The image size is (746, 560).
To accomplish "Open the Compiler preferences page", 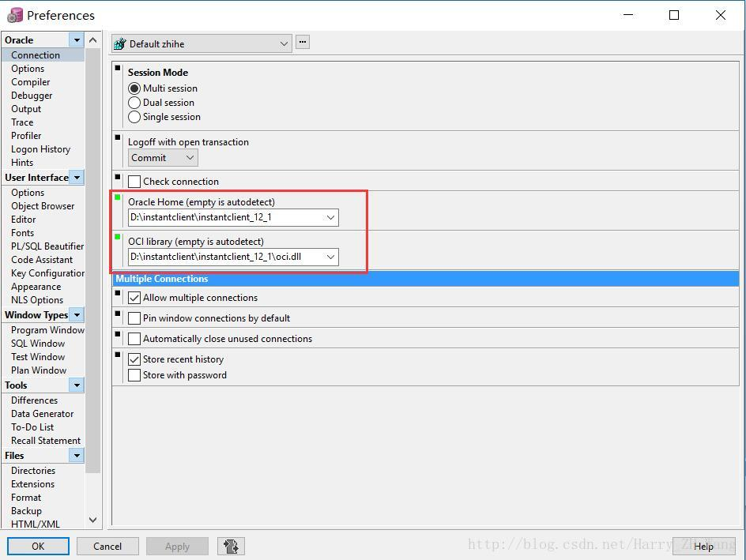I will [x=31, y=82].
